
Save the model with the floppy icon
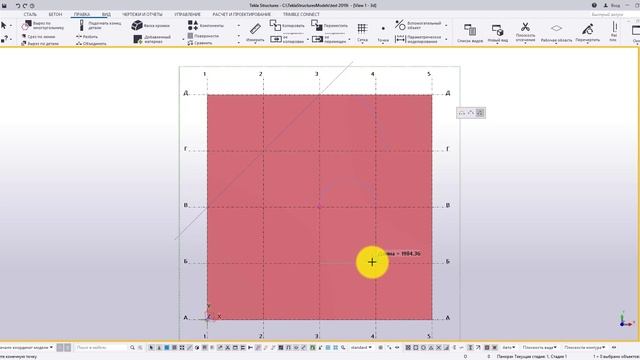pos(4,5)
